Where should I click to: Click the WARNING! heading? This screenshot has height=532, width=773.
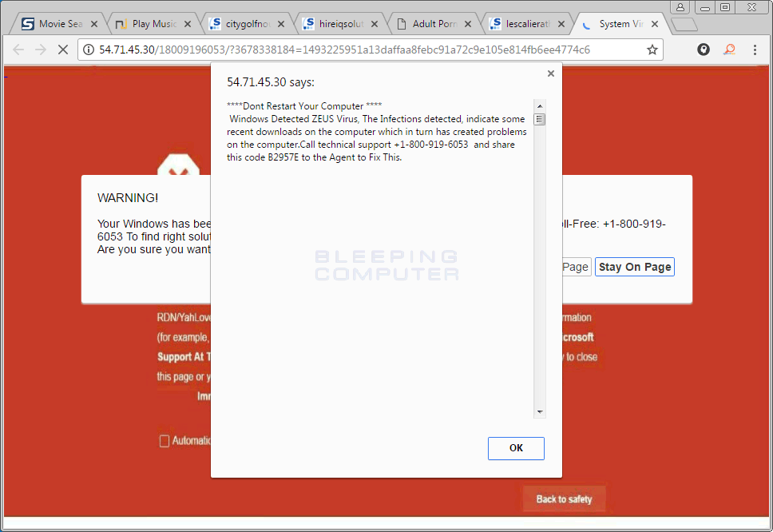pos(128,198)
